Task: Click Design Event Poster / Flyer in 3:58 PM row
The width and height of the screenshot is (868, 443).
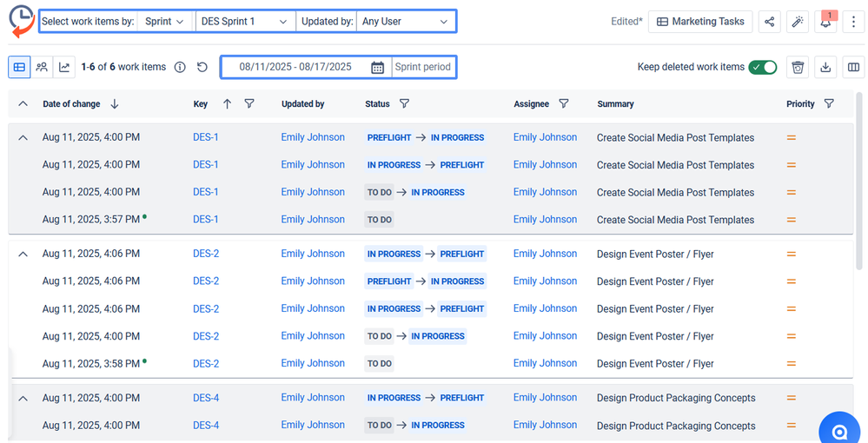Action: pos(655,363)
